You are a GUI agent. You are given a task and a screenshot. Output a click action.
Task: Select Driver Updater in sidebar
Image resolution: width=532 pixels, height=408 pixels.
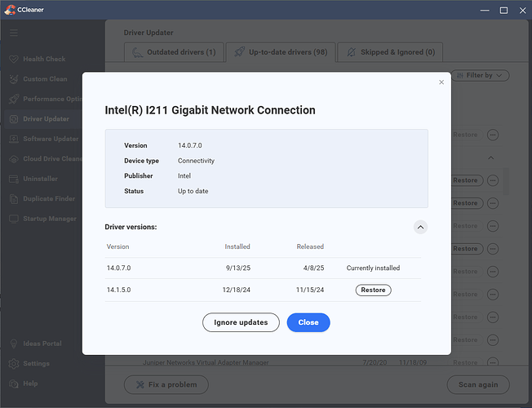[44, 119]
